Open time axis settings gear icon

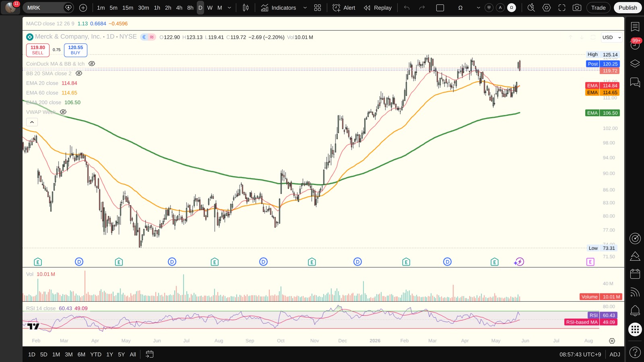click(x=612, y=341)
